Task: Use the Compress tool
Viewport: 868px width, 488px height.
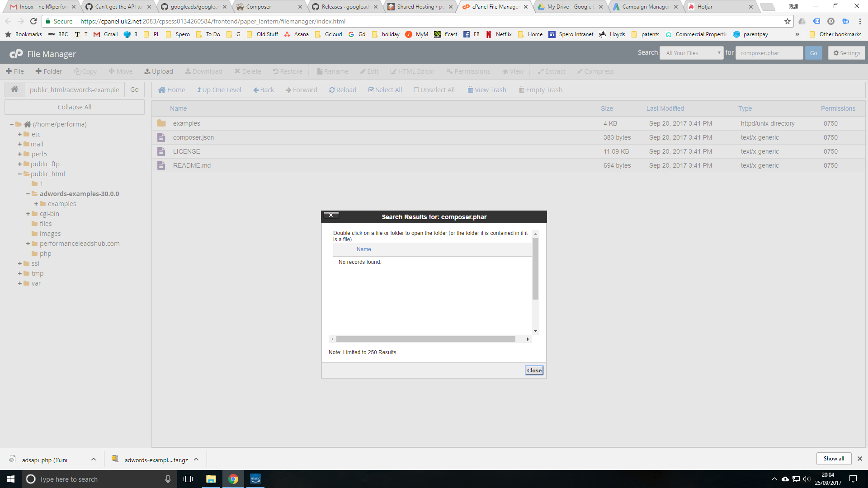Action: click(595, 71)
